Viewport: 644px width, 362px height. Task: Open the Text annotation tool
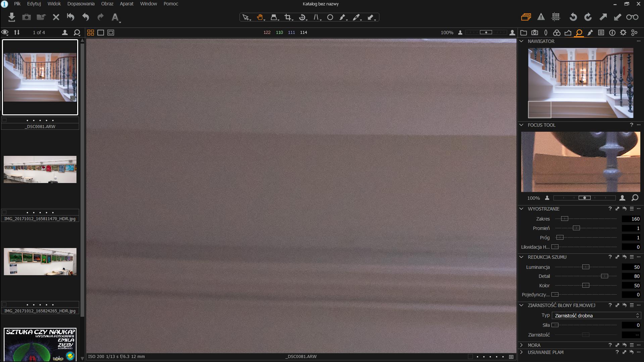[x=115, y=17]
